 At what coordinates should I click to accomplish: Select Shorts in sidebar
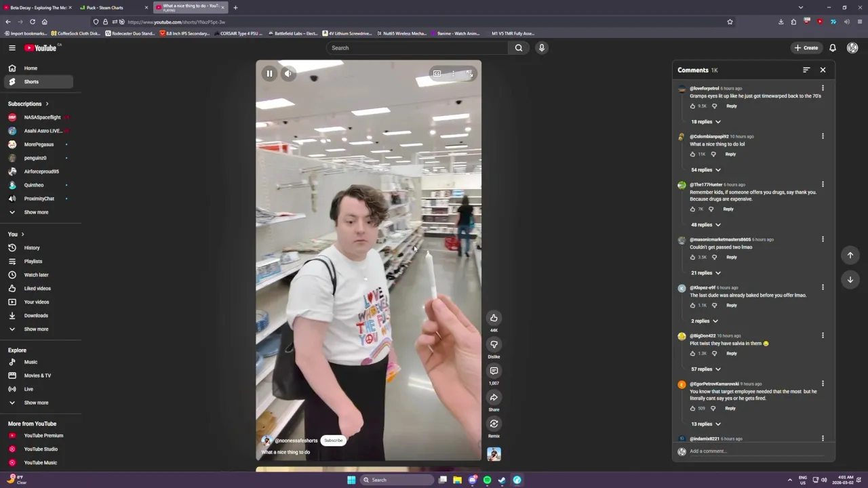point(37,81)
